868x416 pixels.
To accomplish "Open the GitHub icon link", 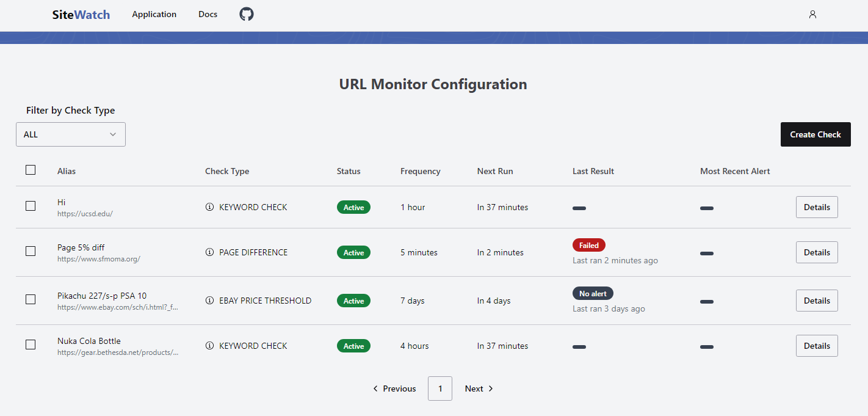I will point(246,14).
